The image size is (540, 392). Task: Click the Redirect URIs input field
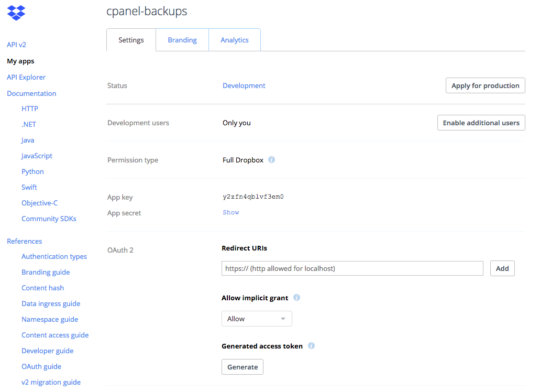352,268
